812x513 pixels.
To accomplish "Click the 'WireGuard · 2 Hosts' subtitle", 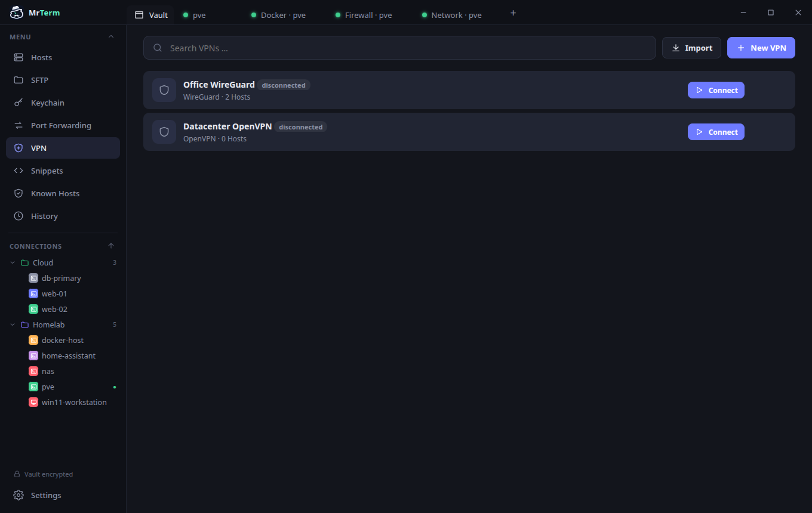I will pos(217,97).
